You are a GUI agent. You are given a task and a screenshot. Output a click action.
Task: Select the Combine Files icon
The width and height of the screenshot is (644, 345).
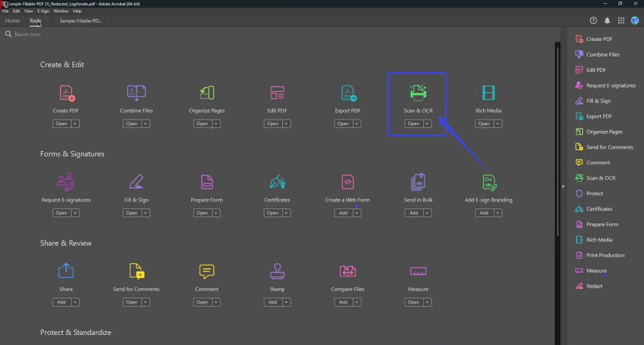(136, 93)
